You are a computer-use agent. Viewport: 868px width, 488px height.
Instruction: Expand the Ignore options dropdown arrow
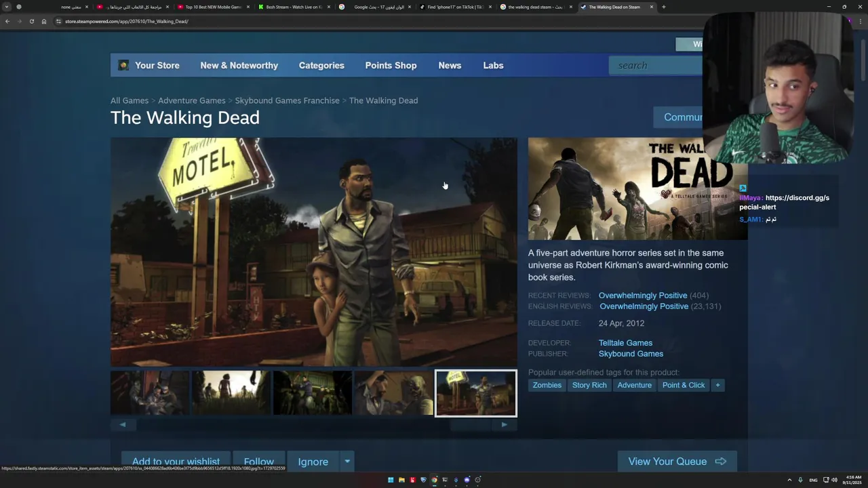tap(347, 462)
